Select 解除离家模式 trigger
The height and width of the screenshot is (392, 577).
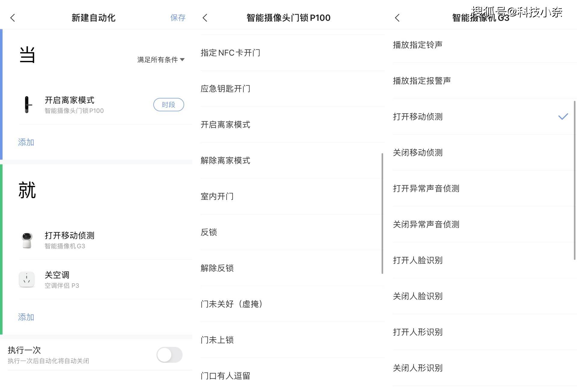[292, 161]
